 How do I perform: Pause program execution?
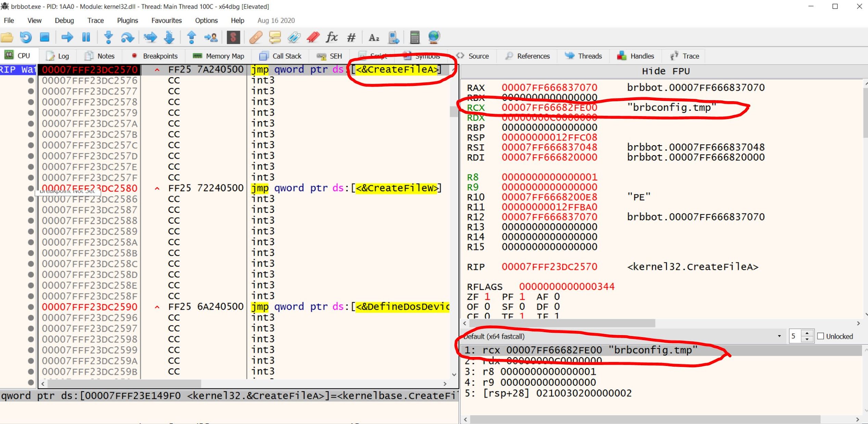pos(86,38)
